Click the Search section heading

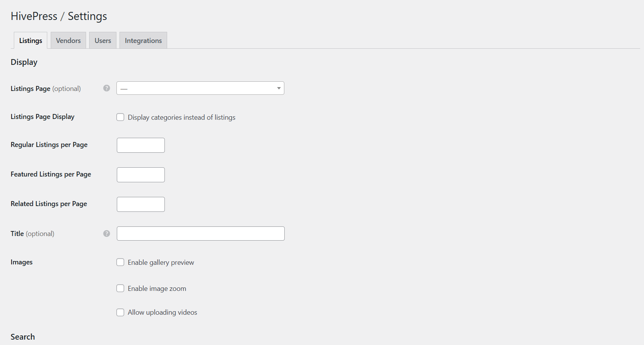coord(23,337)
